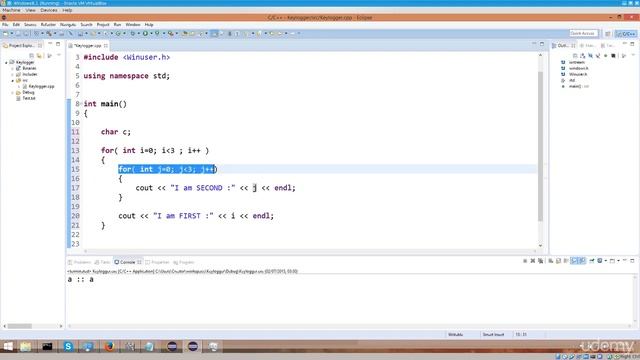Open the Refactor menu
Image resolution: width=640 pixels, height=360 pixels.
48,24
